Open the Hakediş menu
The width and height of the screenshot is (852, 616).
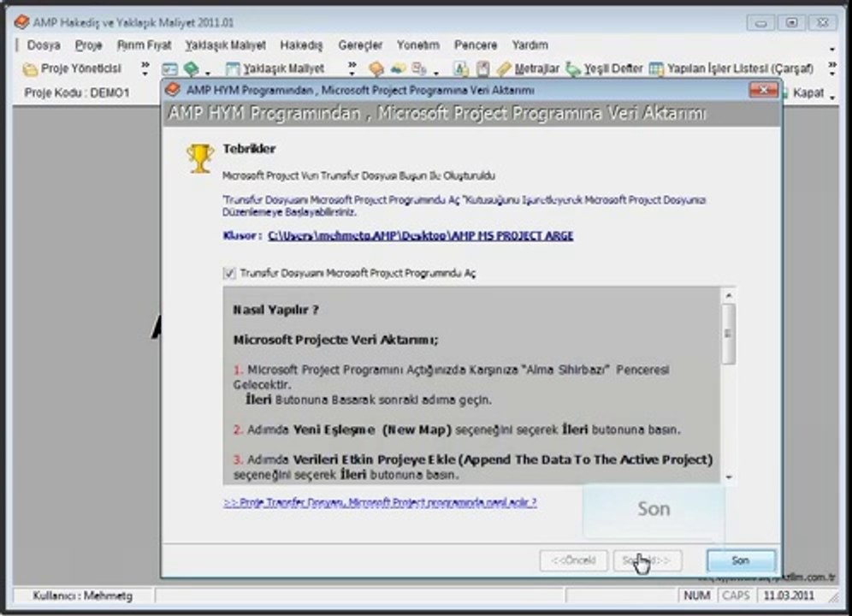coord(302,45)
